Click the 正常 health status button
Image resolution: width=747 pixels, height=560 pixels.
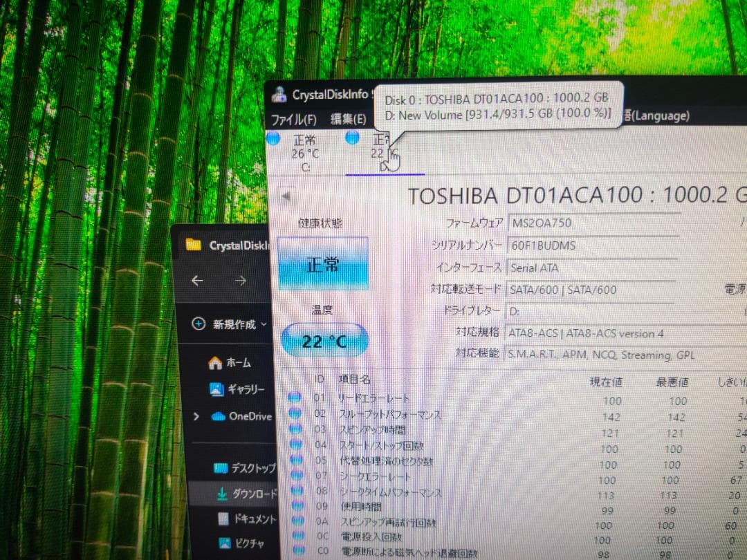322,264
